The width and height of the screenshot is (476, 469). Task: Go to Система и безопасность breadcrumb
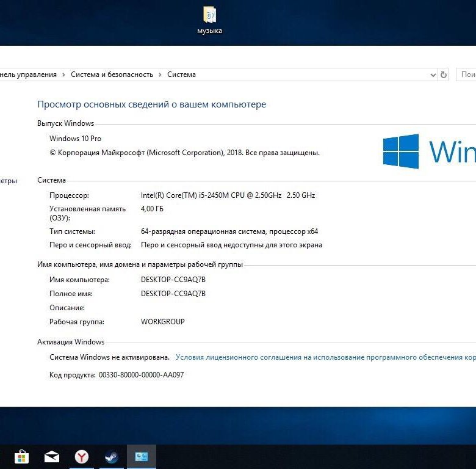pyautogui.click(x=112, y=75)
